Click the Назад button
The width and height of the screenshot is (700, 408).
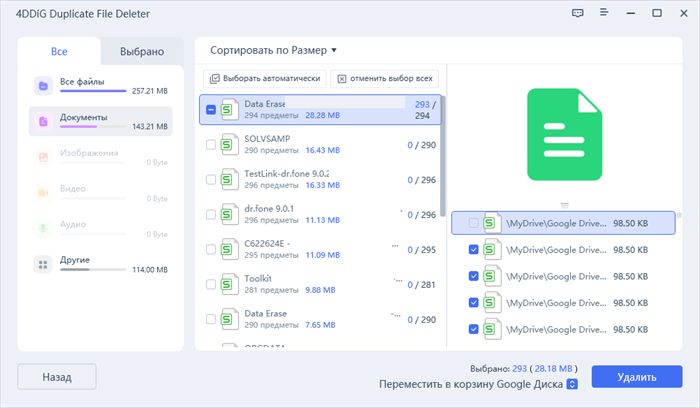coord(57,377)
